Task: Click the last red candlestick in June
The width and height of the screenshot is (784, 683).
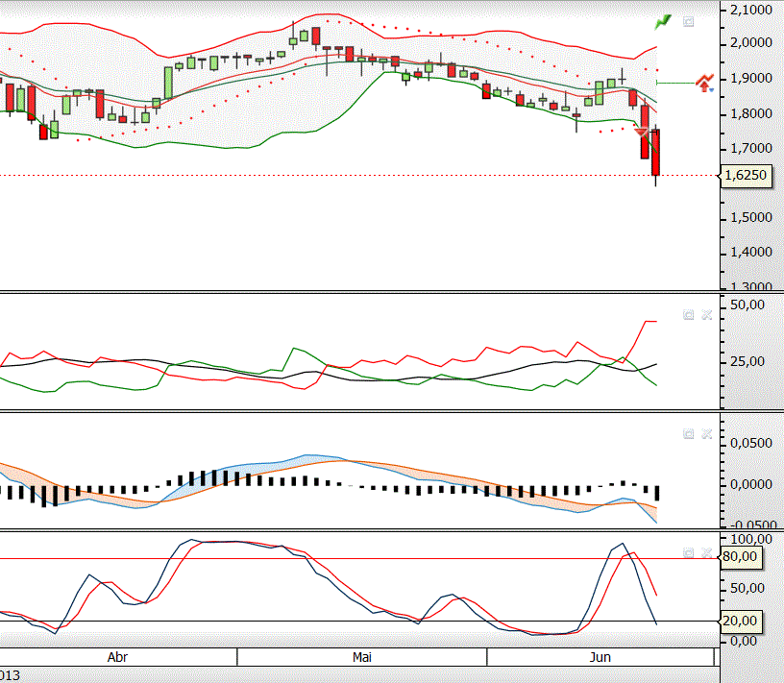Action: pos(655,153)
